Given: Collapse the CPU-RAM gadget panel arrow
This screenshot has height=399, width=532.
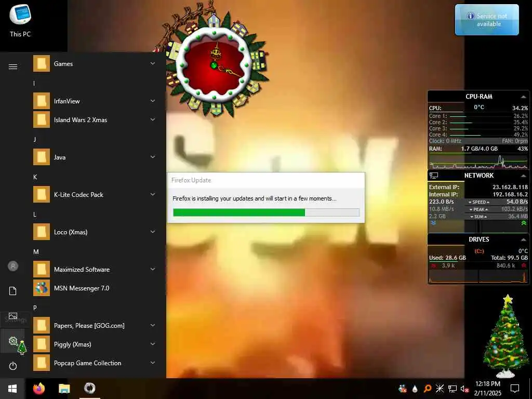Looking at the screenshot, I should point(523,97).
